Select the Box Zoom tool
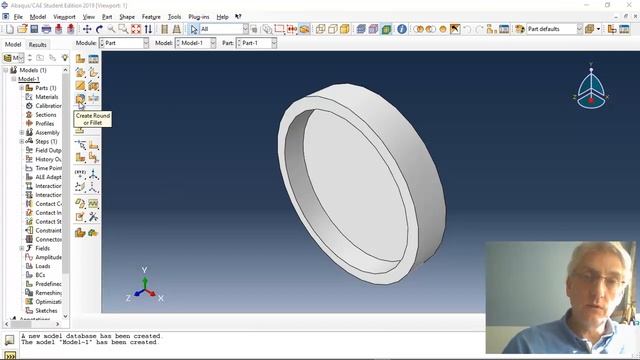This screenshot has height=360, width=640. click(123, 29)
